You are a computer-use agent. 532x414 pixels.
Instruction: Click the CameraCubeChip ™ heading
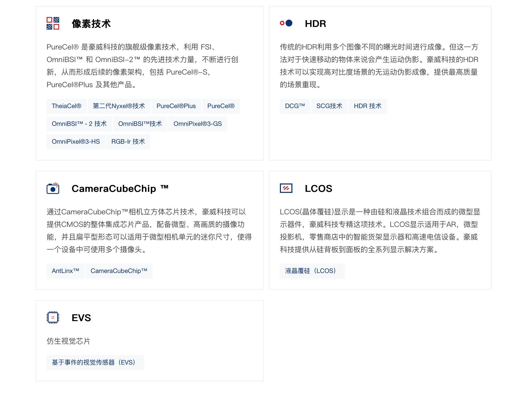pos(120,188)
